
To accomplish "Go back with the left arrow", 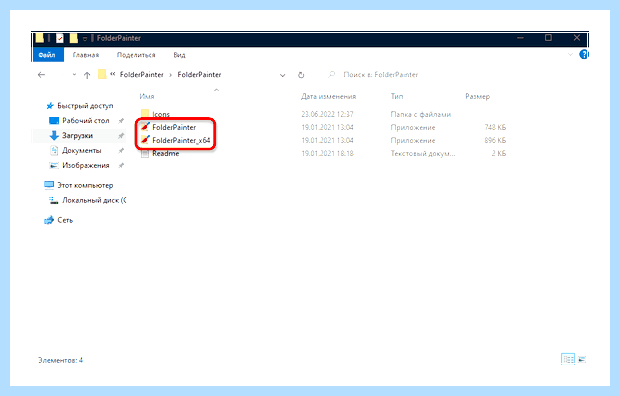I will click(x=42, y=75).
